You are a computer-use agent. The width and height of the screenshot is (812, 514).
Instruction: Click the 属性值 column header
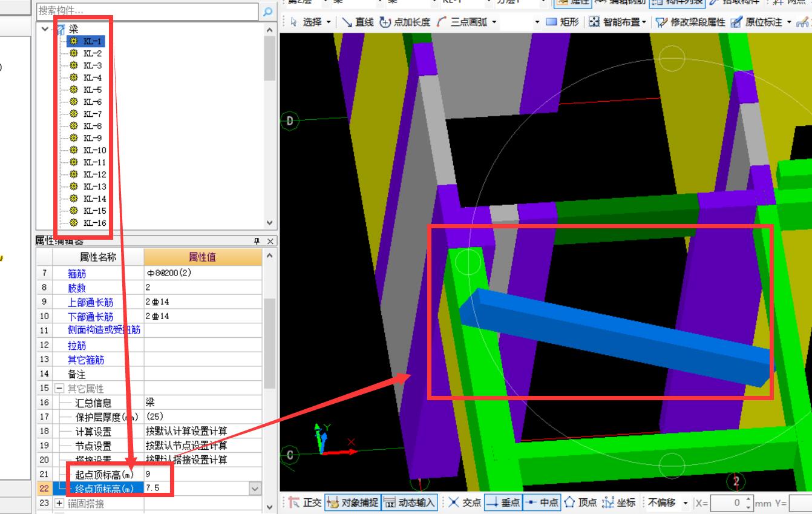pyautogui.click(x=203, y=257)
